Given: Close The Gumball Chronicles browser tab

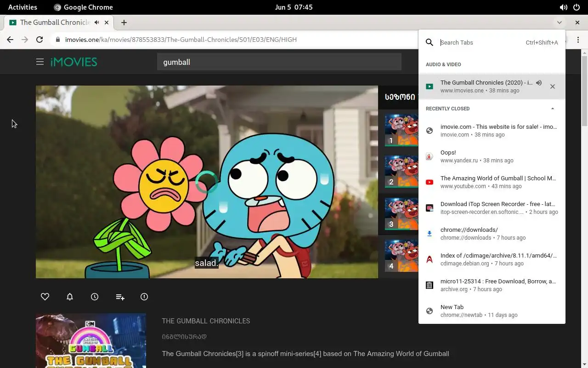Looking at the screenshot, I should pyautogui.click(x=107, y=22).
